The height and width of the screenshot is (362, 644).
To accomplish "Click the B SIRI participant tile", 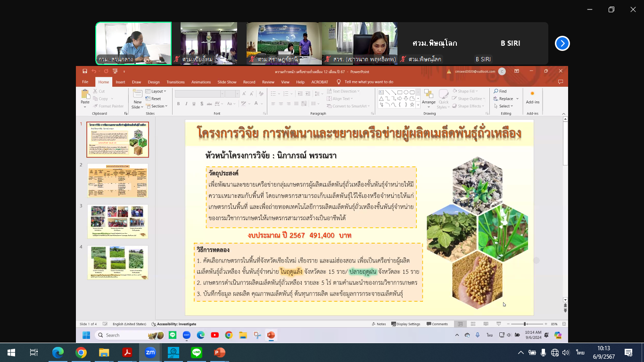I will (x=510, y=43).
